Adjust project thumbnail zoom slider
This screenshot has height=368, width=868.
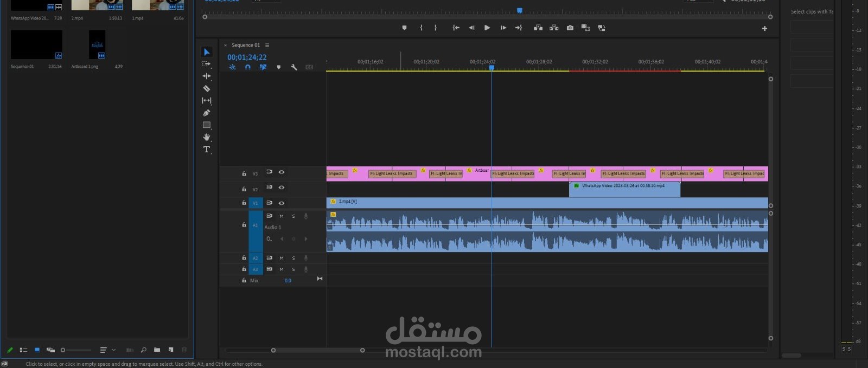[x=75, y=350]
